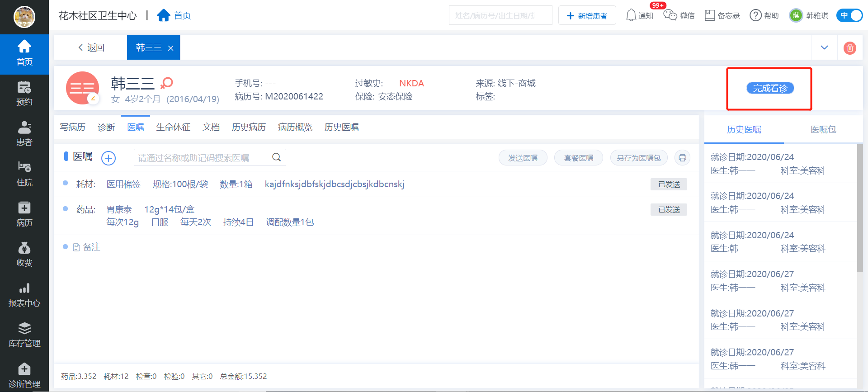
Task: Switch to the 生命体征 tab
Action: coord(173,127)
